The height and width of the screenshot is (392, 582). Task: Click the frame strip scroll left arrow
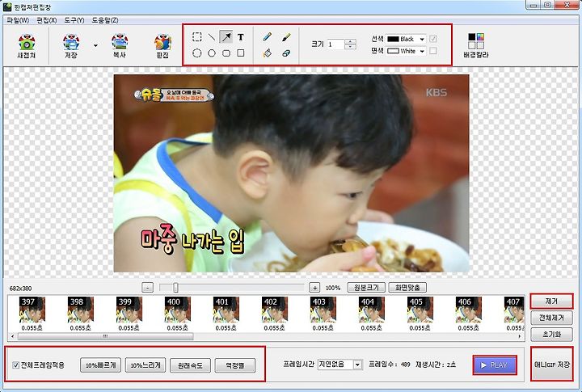click(13, 336)
